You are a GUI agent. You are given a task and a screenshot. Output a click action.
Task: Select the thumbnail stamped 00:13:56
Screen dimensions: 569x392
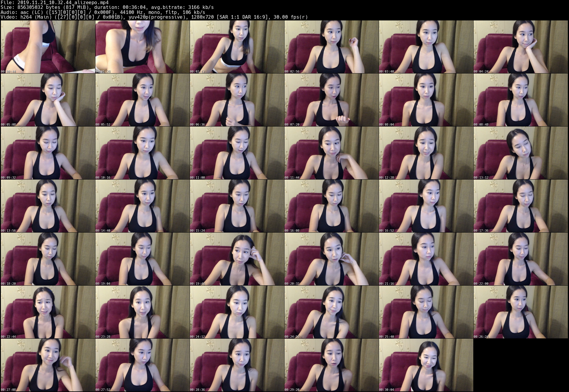(48, 206)
